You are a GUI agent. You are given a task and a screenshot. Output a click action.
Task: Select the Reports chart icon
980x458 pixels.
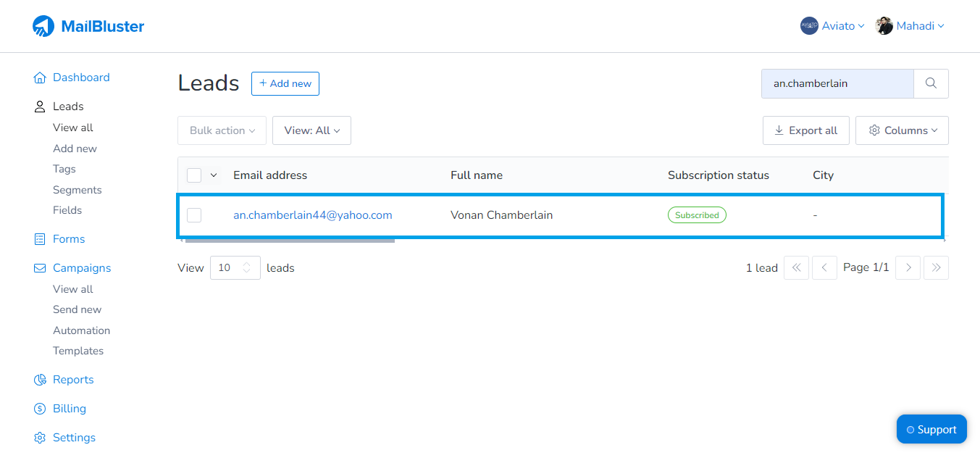click(39, 379)
